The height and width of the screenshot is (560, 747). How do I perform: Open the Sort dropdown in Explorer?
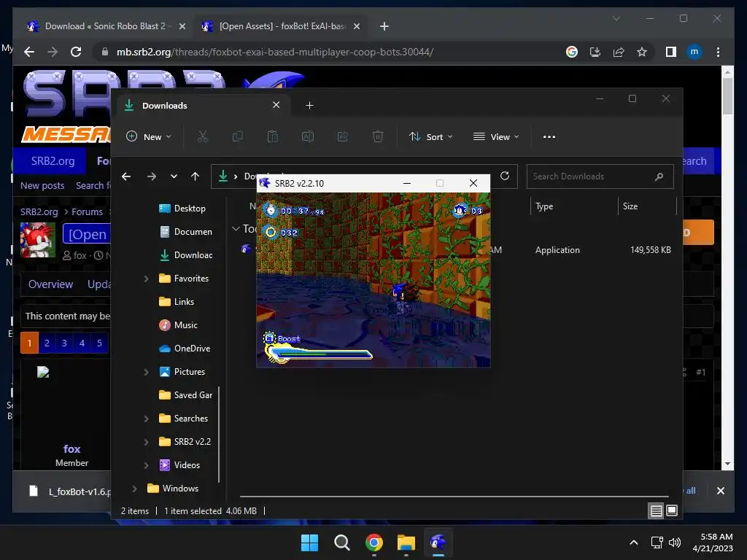tap(430, 136)
